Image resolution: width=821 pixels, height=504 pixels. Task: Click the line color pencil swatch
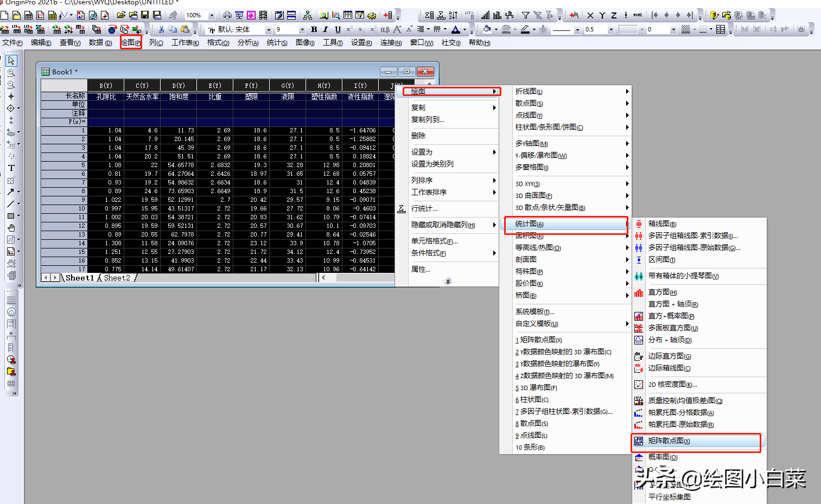[525, 29]
